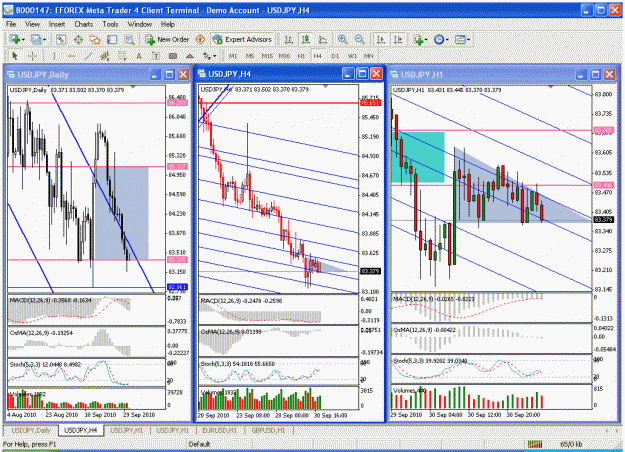Open the Arrows objects icon
The height and width of the screenshot is (452, 625).
(206, 56)
